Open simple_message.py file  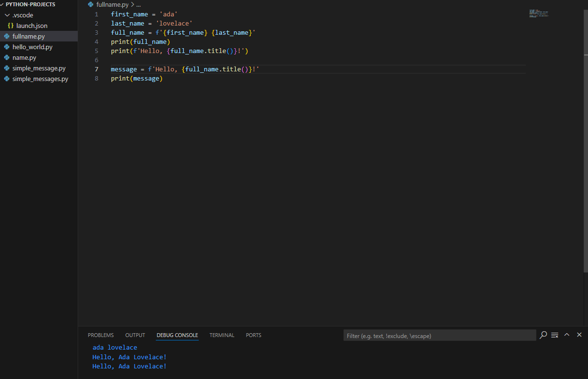pos(39,68)
